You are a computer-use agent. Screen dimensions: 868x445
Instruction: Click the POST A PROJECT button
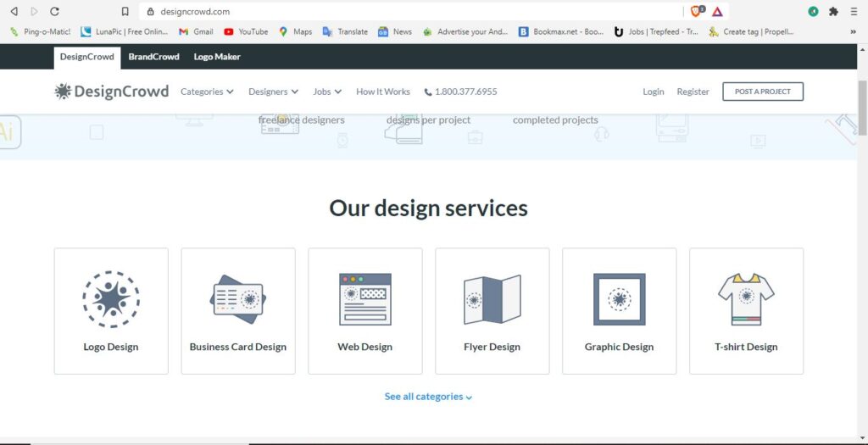point(763,92)
